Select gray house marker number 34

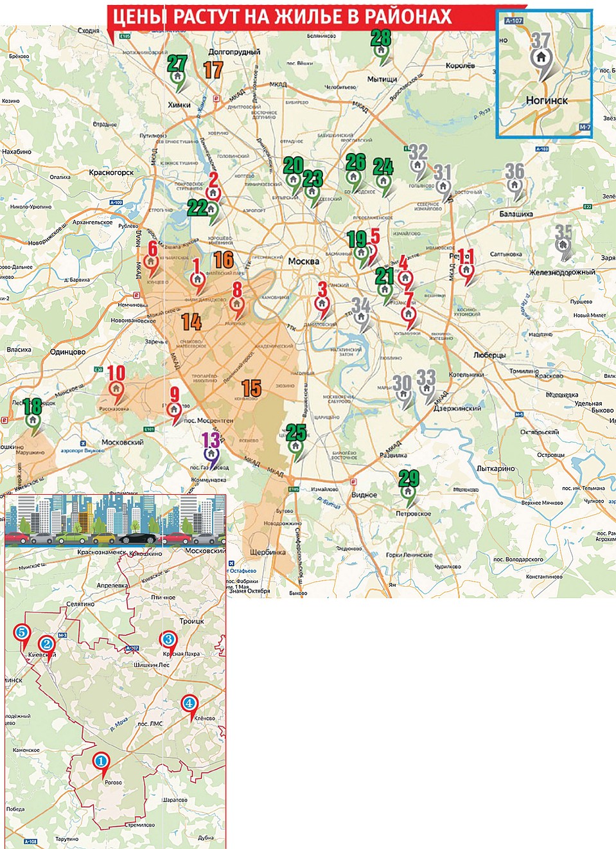click(x=362, y=316)
